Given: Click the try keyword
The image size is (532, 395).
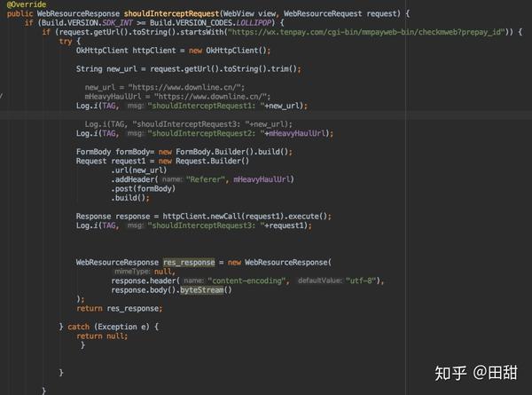Looking at the screenshot, I should click(x=65, y=42).
